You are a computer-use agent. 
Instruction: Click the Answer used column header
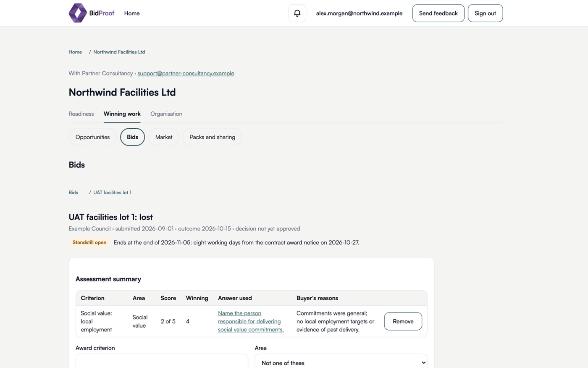pyautogui.click(x=235, y=298)
